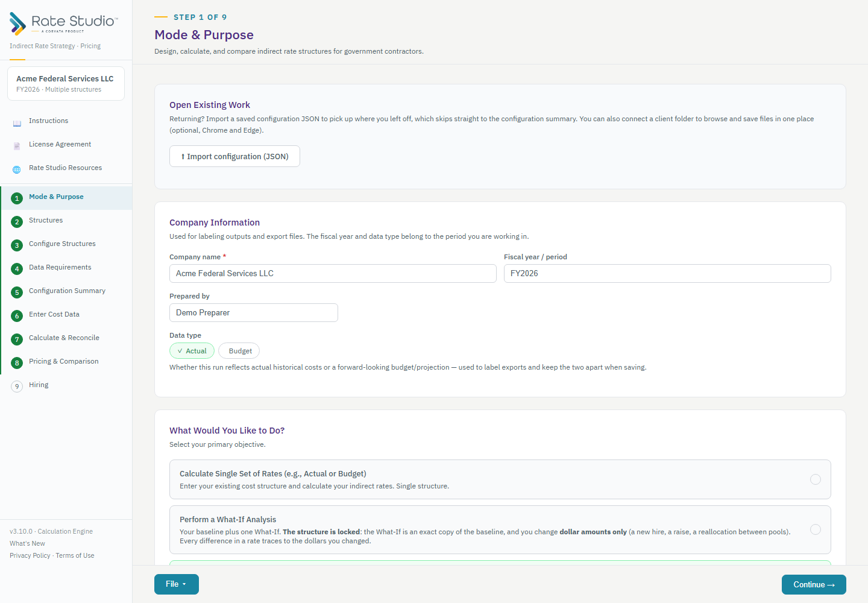Open Configure Structures step
Image resolution: width=868 pixels, height=603 pixels.
tap(66, 244)
